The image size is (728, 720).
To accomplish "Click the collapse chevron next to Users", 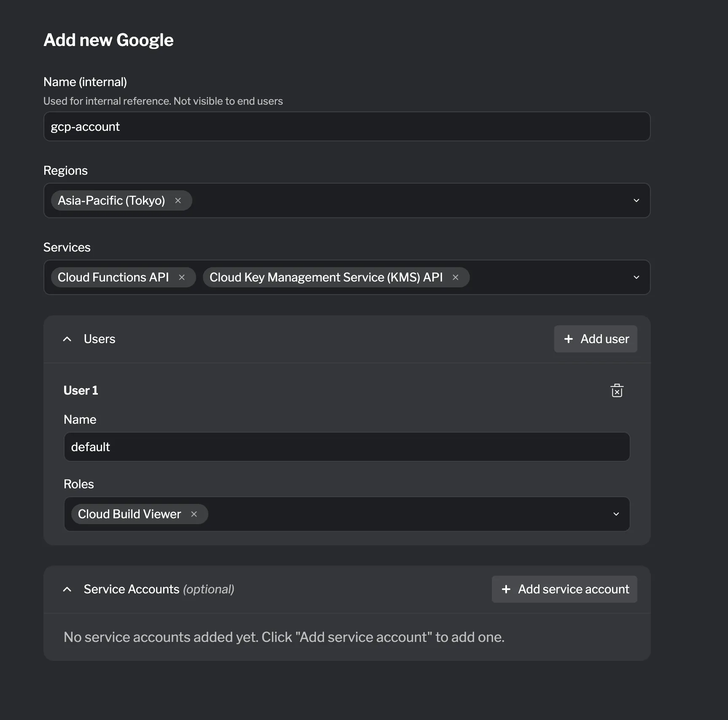I will pos(67,339).
